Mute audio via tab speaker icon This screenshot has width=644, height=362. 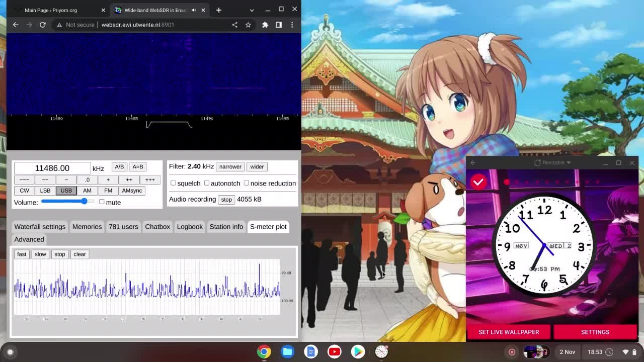[x=194, y=10]
